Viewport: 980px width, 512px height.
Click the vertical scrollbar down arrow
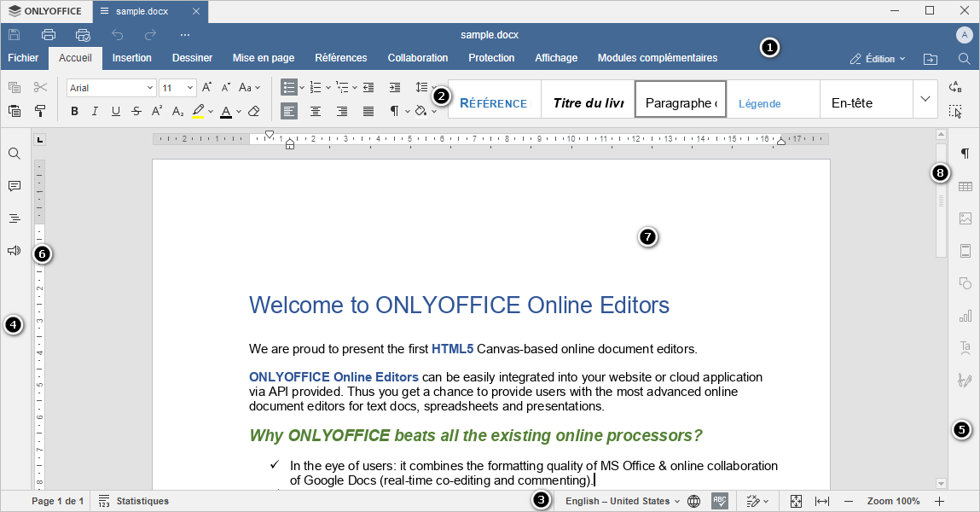[942, 483]
